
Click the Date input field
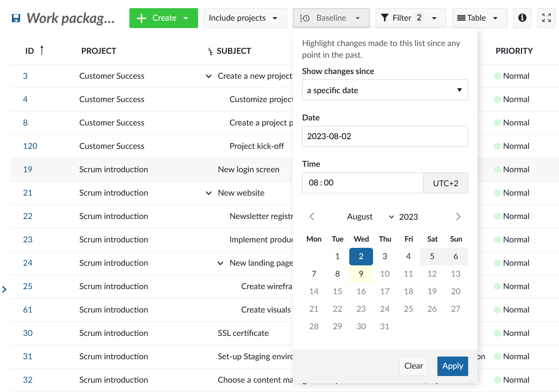click(x=385, y=136)
